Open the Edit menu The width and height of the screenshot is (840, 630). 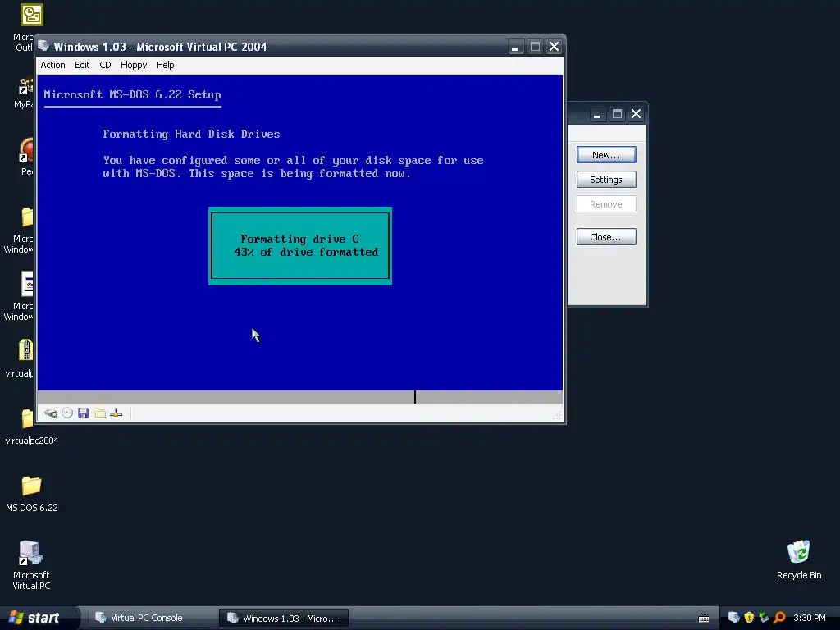[x=82, y=65]
